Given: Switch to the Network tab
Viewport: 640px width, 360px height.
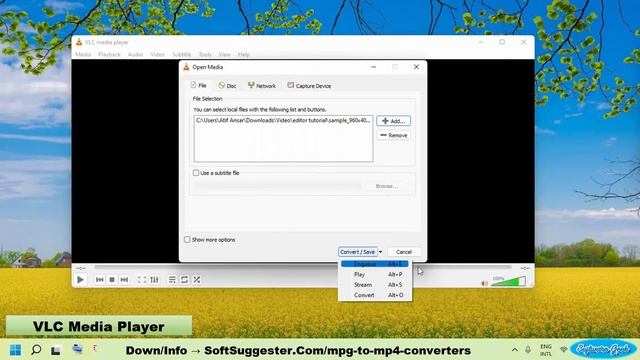Looking at the screenshot, I should [262, 86].
